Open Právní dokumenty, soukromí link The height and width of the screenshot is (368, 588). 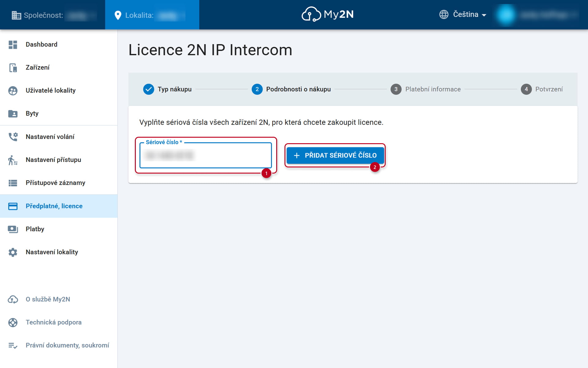pyautogui.click(x=59, y=346)
